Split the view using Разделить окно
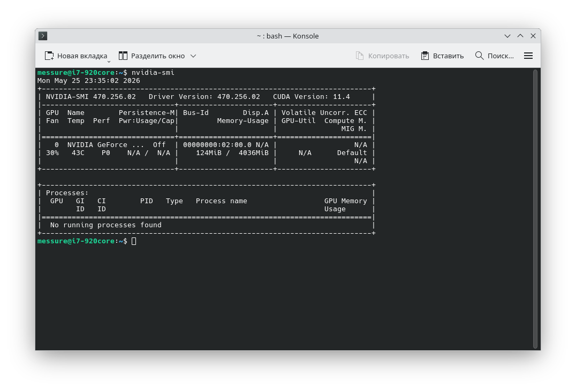 (151, 56)
